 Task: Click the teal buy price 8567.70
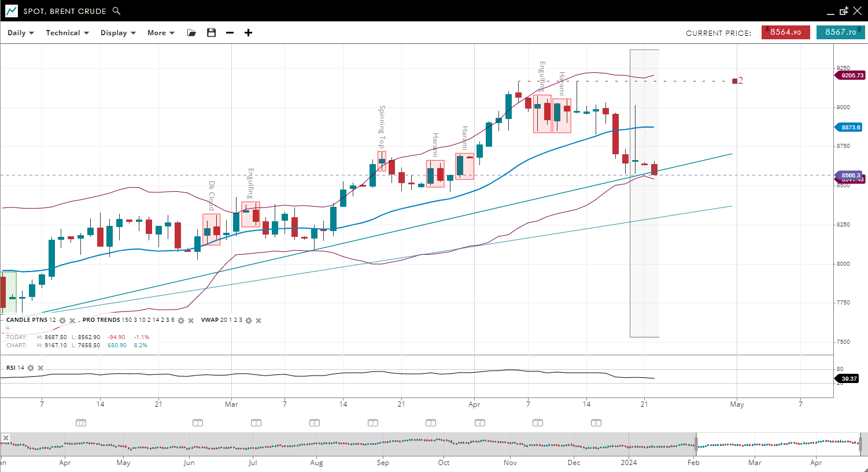click(840, 32)
